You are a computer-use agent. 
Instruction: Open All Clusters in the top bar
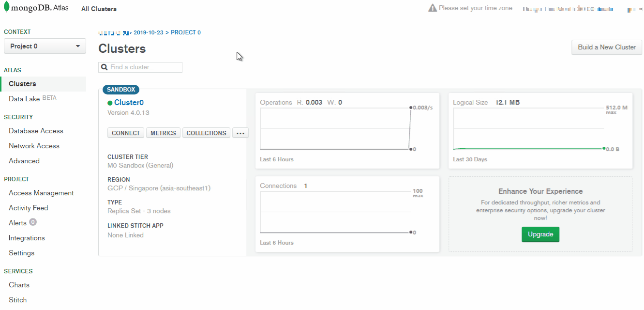(99, 9)
